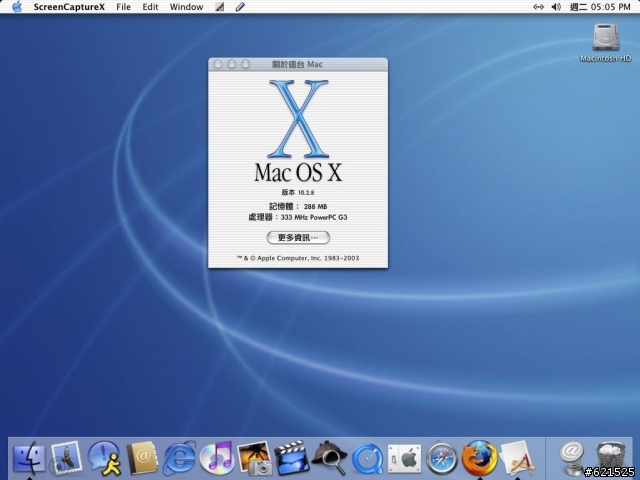This screenshot has width=640, height=480.
Task: Open System Preferences from the Dock
Action: (x=404, y=459)
